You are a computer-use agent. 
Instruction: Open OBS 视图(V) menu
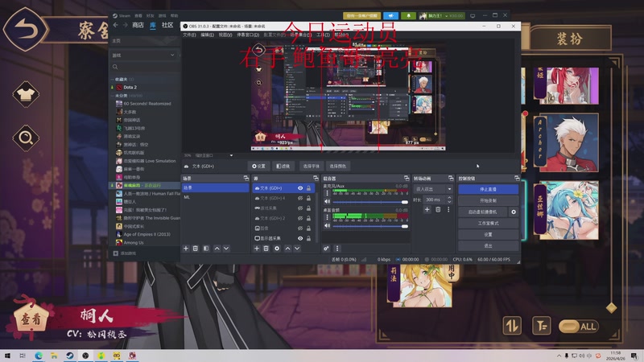pos(225,35)
